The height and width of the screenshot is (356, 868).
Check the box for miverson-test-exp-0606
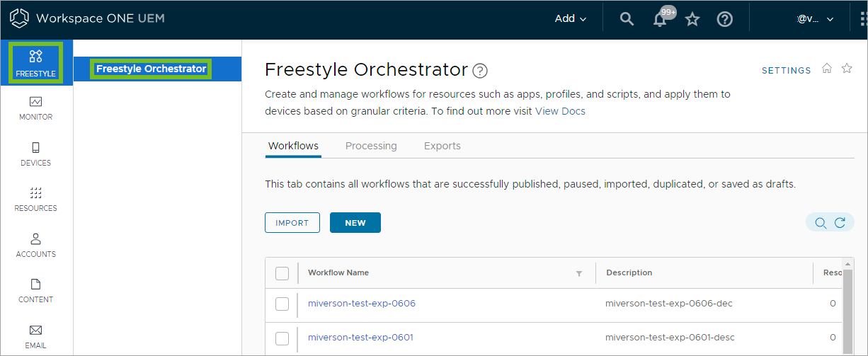[x=282, y=304]
